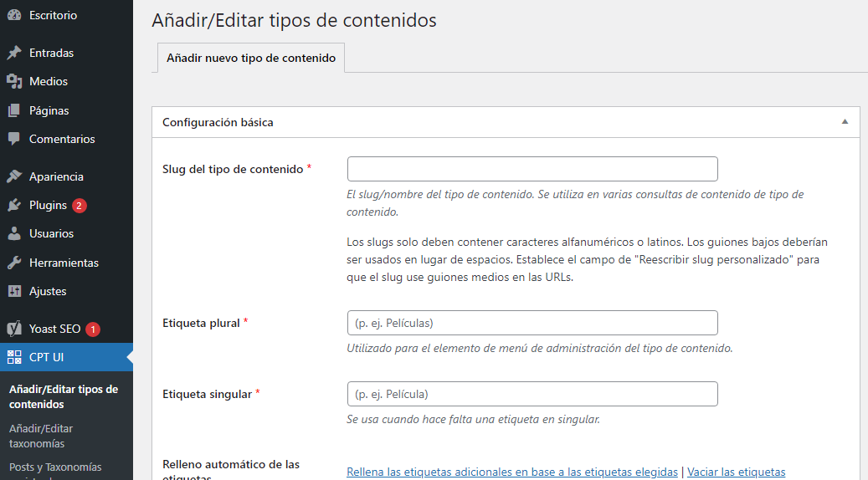Screen dimensions: 868x480
Task: Open the Ajustes settings slider icon
Action: point(14,291)
